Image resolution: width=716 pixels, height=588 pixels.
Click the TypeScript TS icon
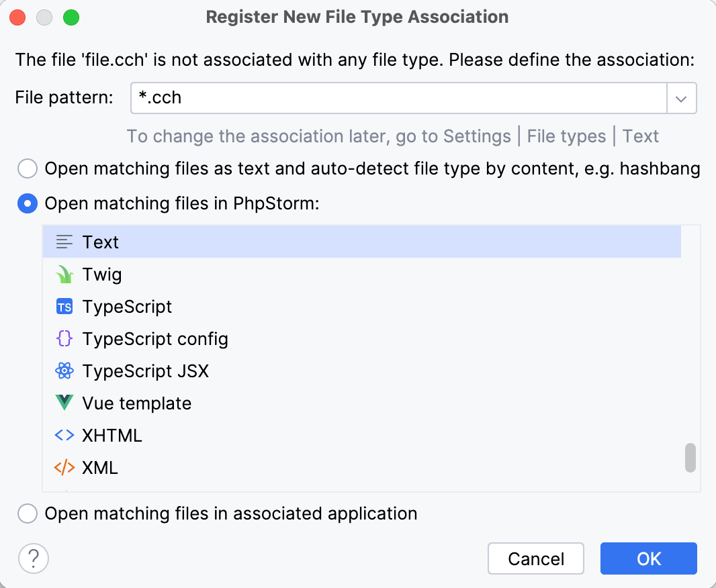click(64, 306)
